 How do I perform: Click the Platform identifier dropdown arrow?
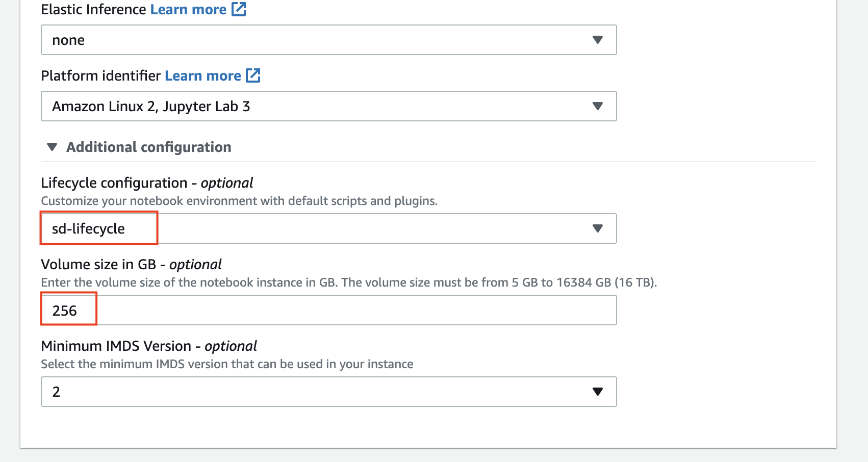pos(598,106)
